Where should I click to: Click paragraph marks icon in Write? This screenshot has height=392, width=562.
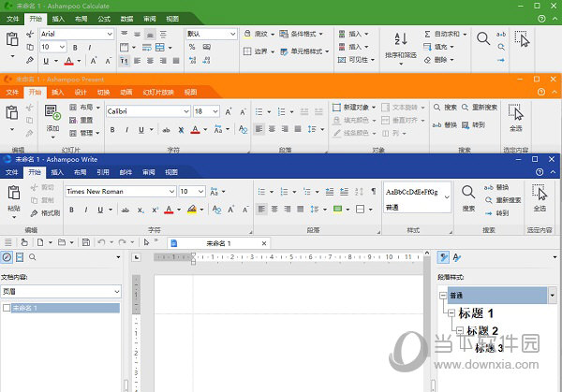pyautogui.click(x=374, y=192)
